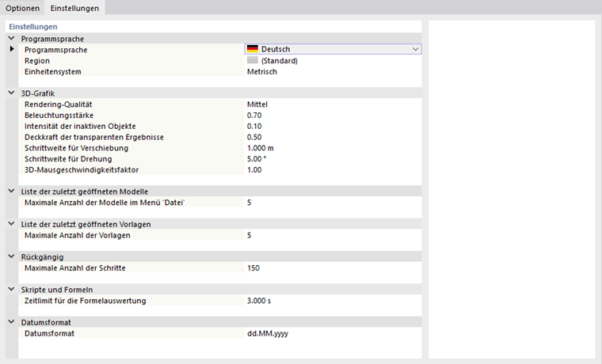Edit Zeitlimit für die Formelauswertung 3.000 s
The height and width of the screenshot is (364, 602).
click(x=259, y=301)
